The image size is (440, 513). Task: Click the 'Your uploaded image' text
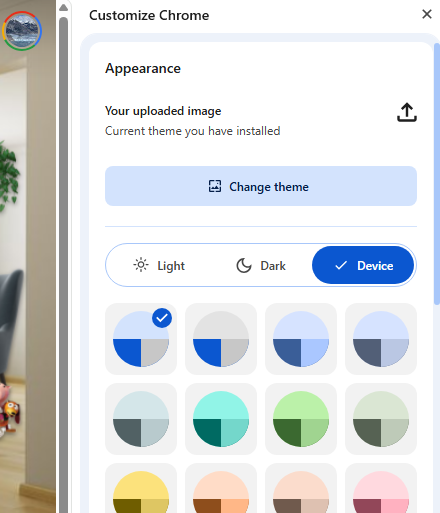[163, 111]
